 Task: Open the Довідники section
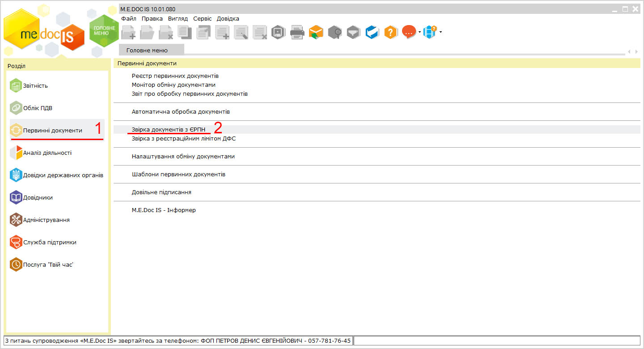(57, 197)
